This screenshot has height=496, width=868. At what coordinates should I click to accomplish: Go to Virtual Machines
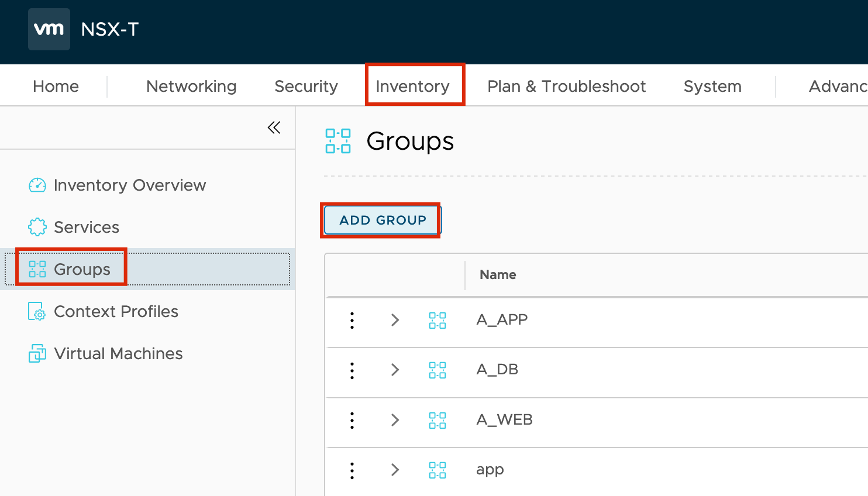118,353
